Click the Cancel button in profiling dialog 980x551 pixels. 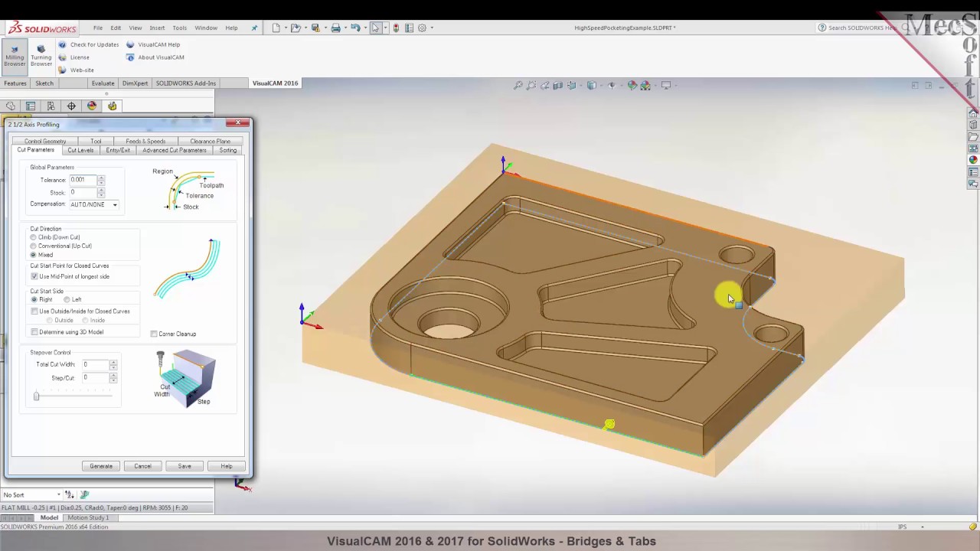pos(142,466)
